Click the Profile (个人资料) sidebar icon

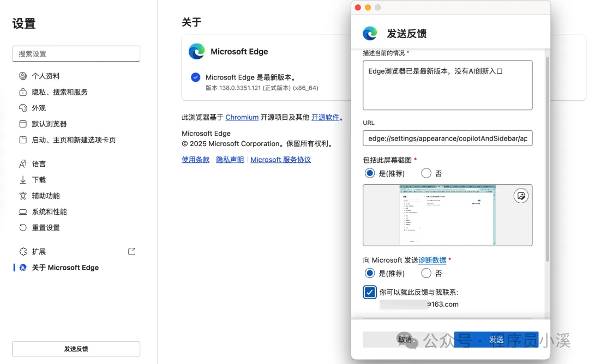(x=23, y=76)
